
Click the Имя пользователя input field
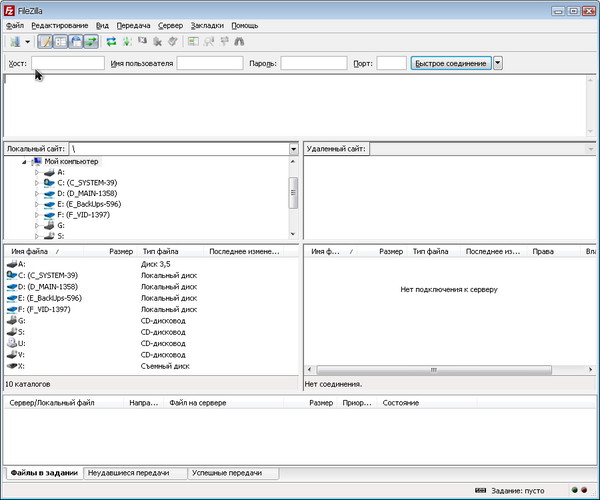tap(210, 63)
